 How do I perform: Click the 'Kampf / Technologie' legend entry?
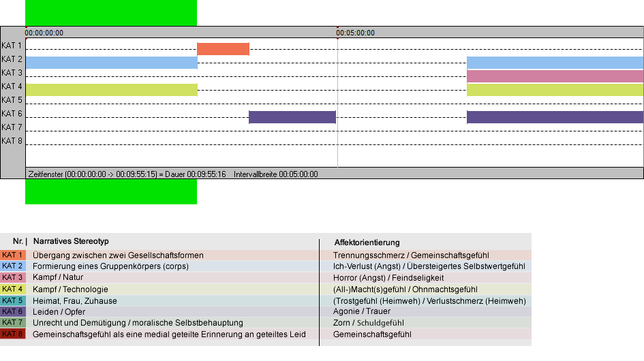(x=70, y=289)
